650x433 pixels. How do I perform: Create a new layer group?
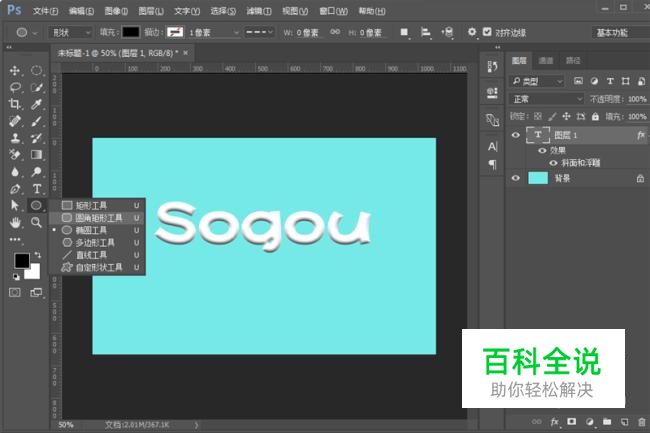tap(607, 421)
